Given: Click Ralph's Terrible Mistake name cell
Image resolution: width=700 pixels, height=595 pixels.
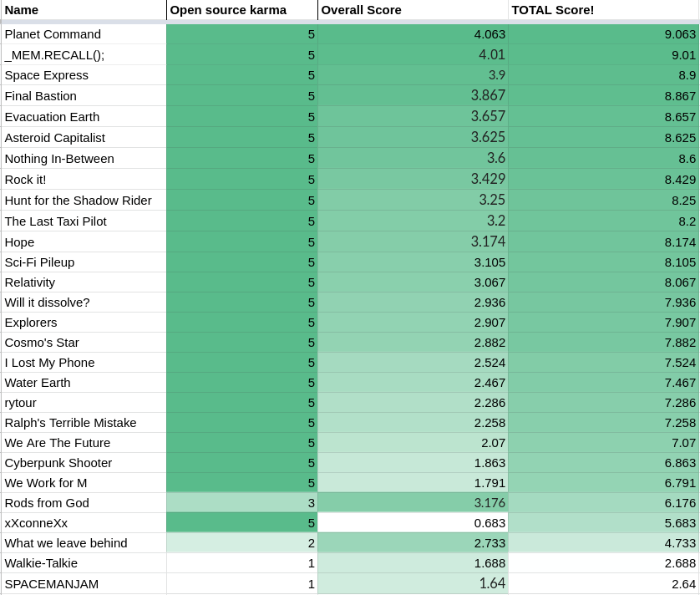Looking at the screenshot, I should (84, 423).
